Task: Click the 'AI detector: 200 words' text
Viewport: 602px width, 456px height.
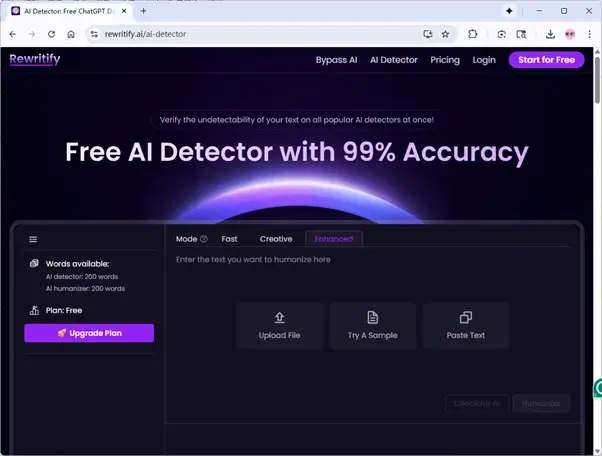Action: click(82, 276)
